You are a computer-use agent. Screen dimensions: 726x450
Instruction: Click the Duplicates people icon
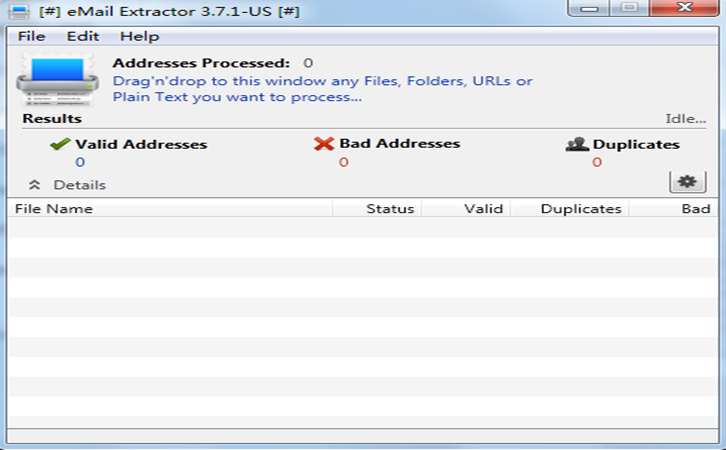click(577, 144)
